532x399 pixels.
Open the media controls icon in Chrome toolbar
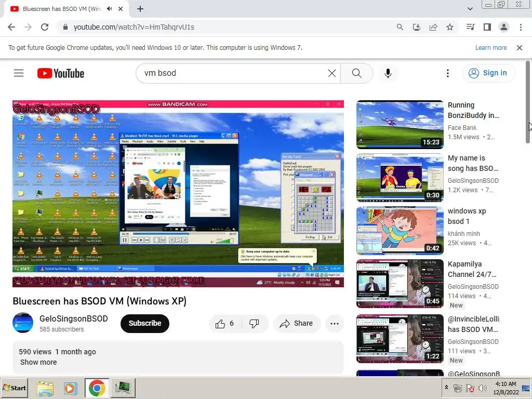point(470,27)
